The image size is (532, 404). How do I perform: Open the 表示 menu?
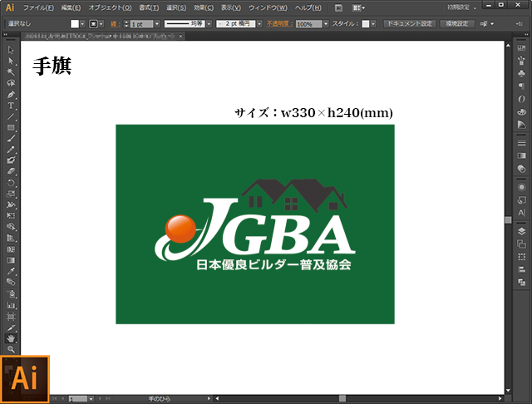tap(231, 7)
